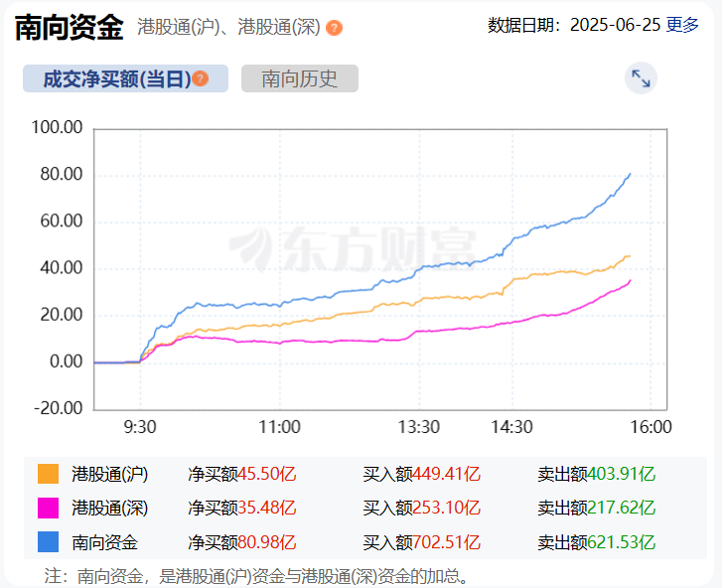Click the 港股通(沪) legend label
Image resolution: width=722 pixels, height=588 pixels.
(110, 474)
